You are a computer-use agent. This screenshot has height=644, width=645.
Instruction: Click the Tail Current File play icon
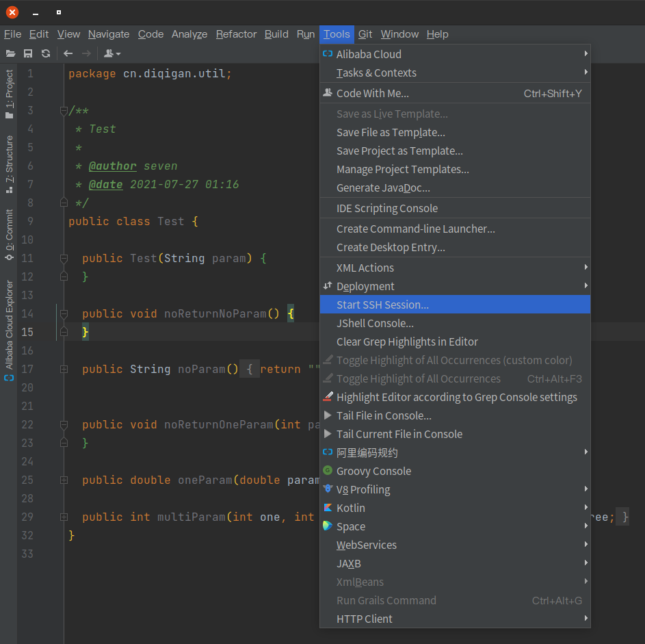pyautogui.click(x=328, y=434)
